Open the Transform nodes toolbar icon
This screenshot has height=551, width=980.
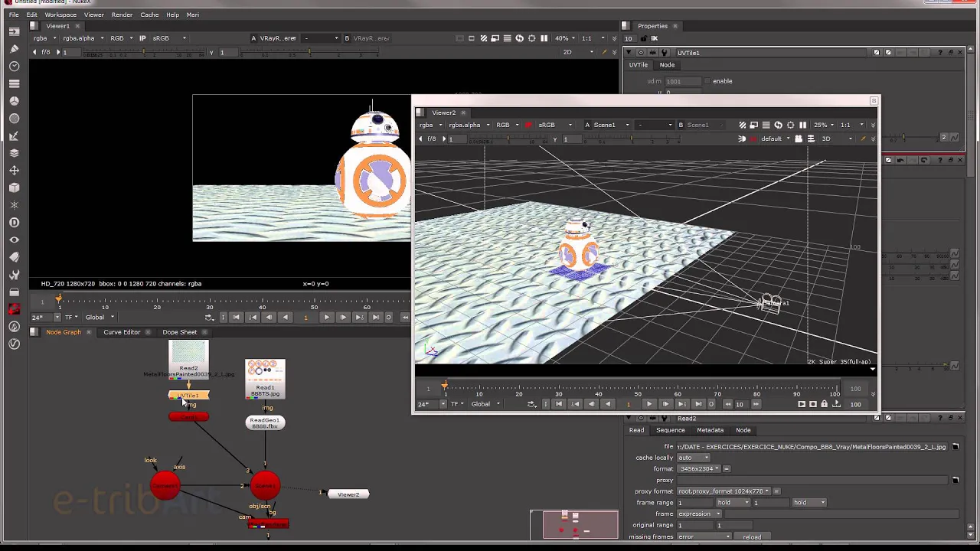[x=14, y=170]
